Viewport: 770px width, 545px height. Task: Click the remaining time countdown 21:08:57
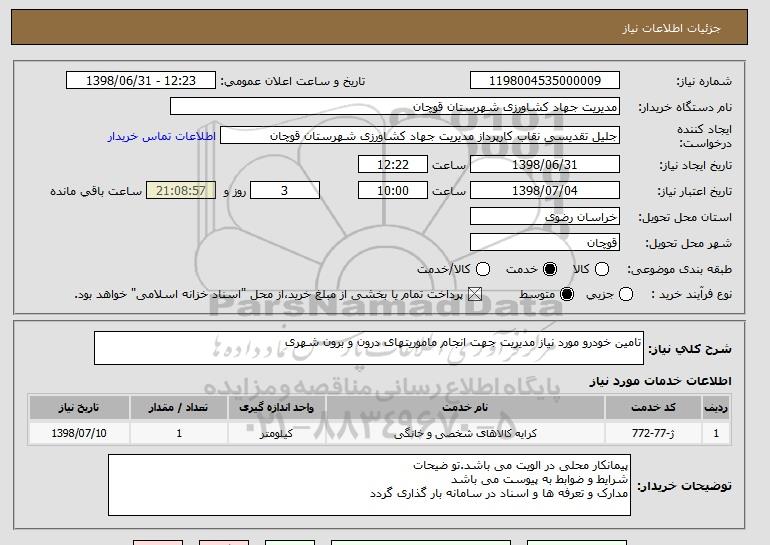click(x=181, y=191)
